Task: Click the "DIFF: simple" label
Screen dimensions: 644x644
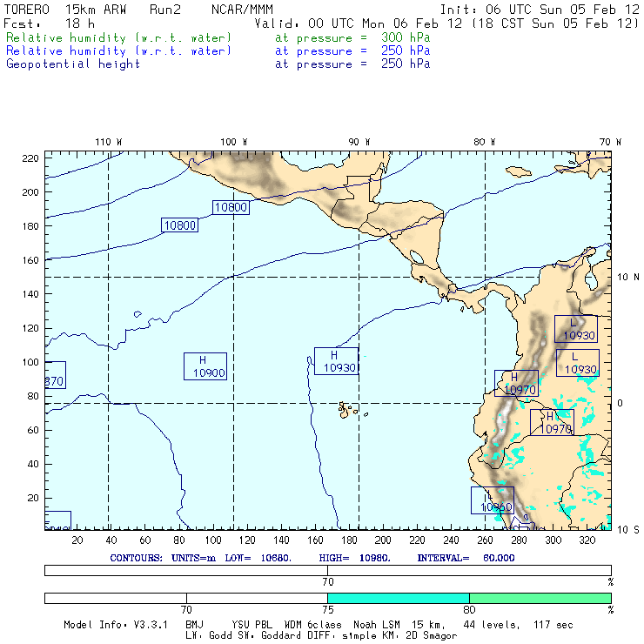Action: point(342,635)
